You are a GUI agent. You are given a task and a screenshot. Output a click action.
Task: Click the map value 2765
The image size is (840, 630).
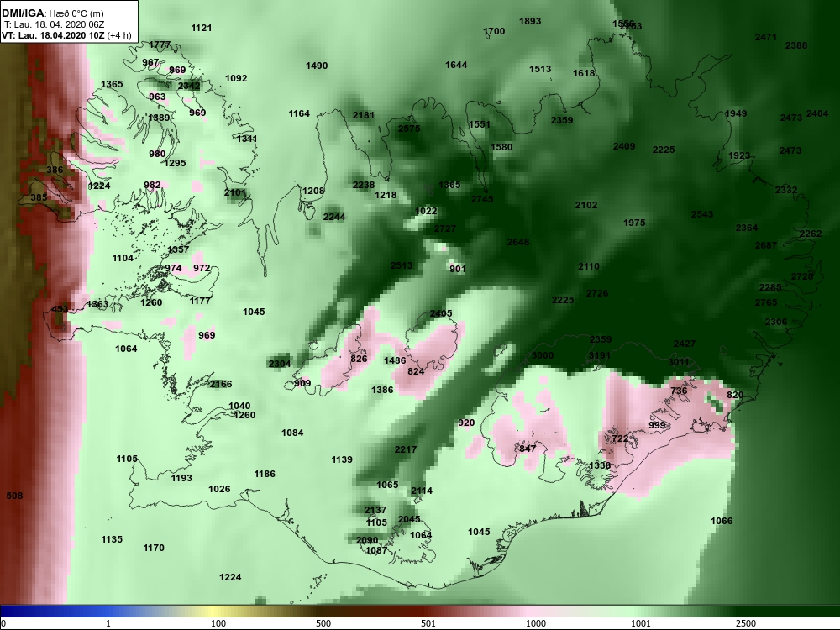click(766, 302)
